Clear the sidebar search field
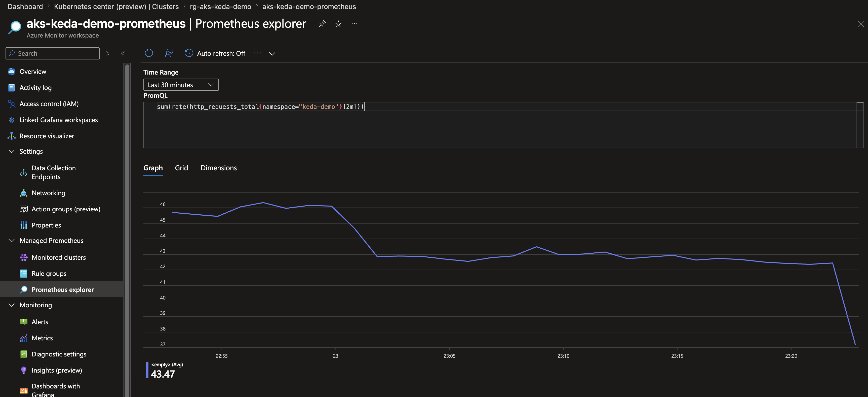868x397 pixels. (x=107, y=53)
